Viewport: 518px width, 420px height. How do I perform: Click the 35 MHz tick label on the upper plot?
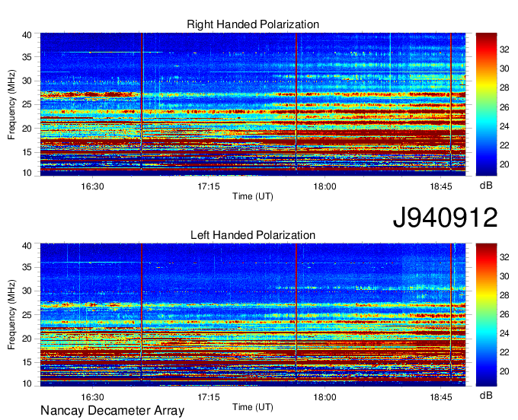(x=27, y=57)
